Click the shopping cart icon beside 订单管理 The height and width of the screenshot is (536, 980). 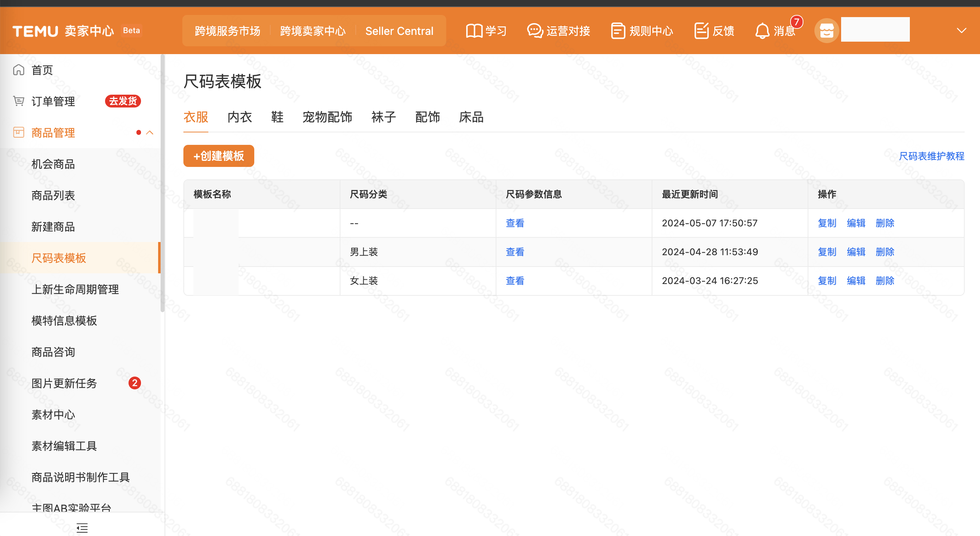(18, 101)
